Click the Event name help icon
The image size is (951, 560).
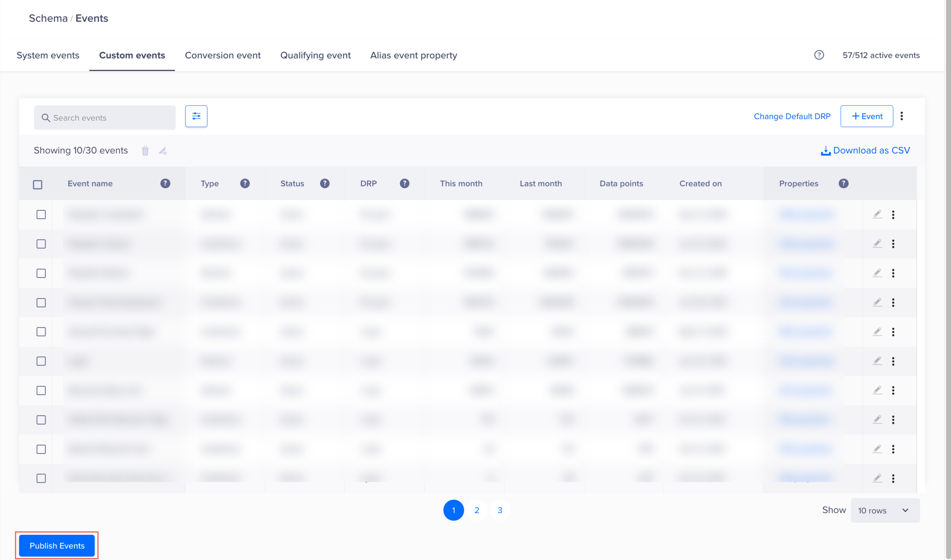tap(165, 183)
